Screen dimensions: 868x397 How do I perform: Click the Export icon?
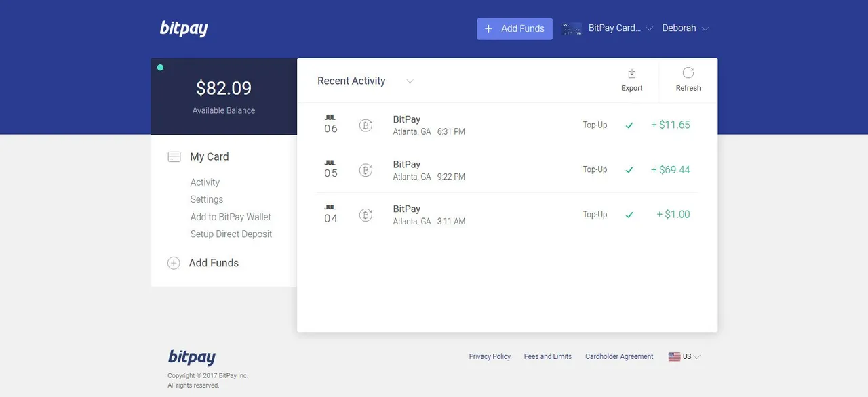[x=632, y=74]
